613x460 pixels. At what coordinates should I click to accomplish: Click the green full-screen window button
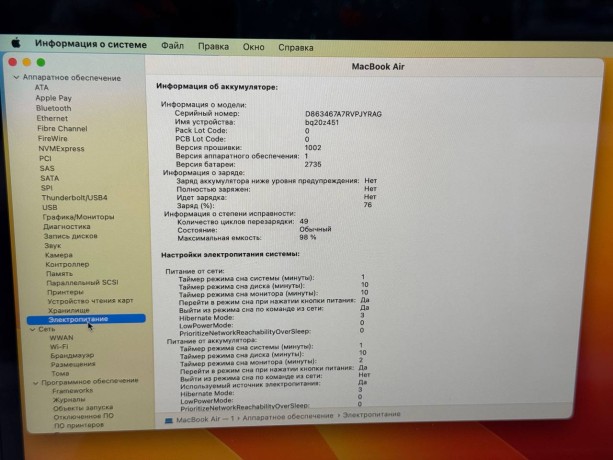point(41,62)
